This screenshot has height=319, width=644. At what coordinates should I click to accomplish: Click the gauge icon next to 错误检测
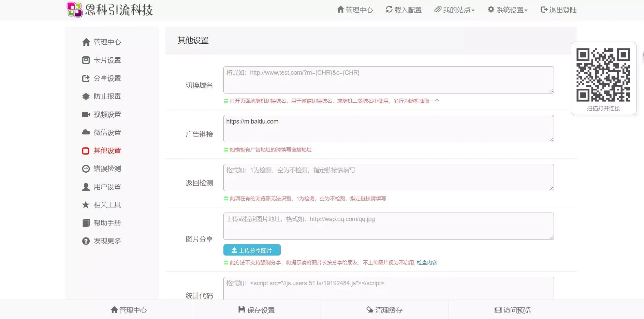86,169
